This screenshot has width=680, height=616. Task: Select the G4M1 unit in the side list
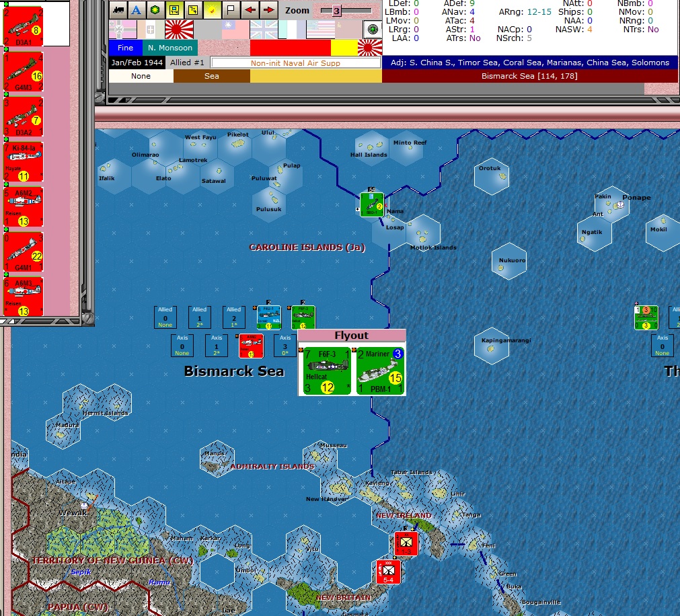coord(24,252)
